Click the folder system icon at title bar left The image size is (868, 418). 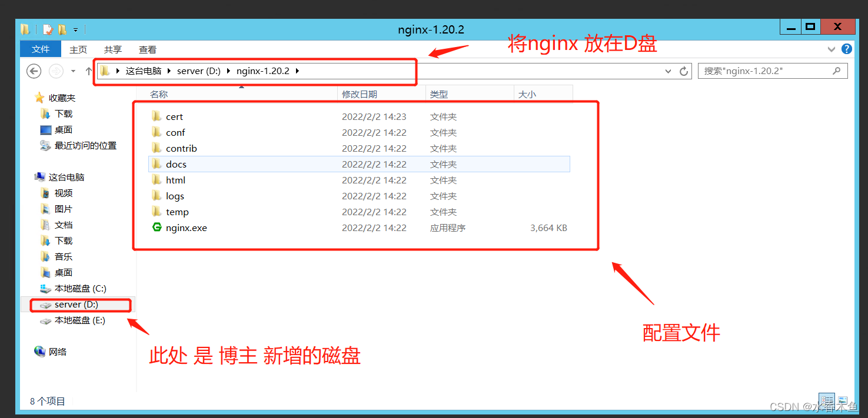pos(25,29)
